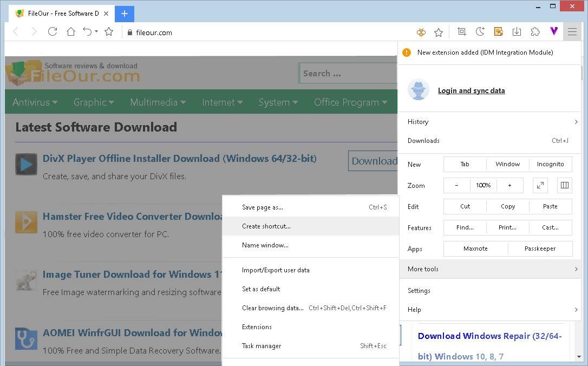The image size is (588, 366).
Task: Open extensions puzzle icon
Action: click(535, 32)
